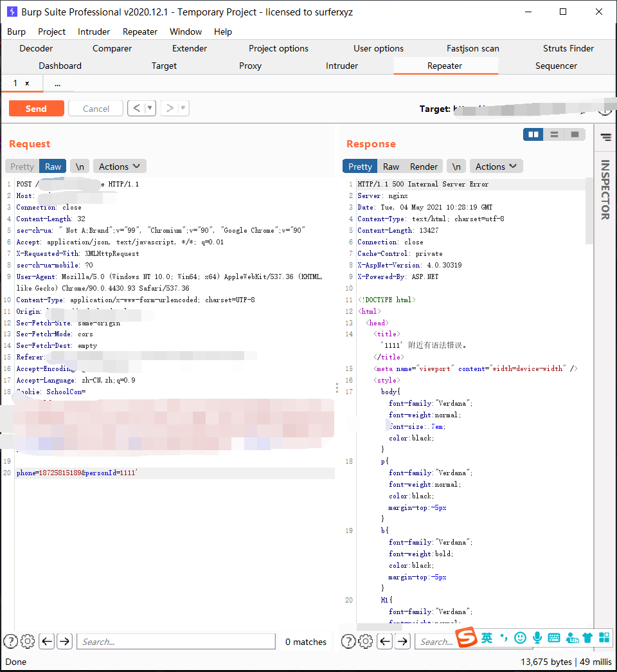Switch response view to Raw

391,167
